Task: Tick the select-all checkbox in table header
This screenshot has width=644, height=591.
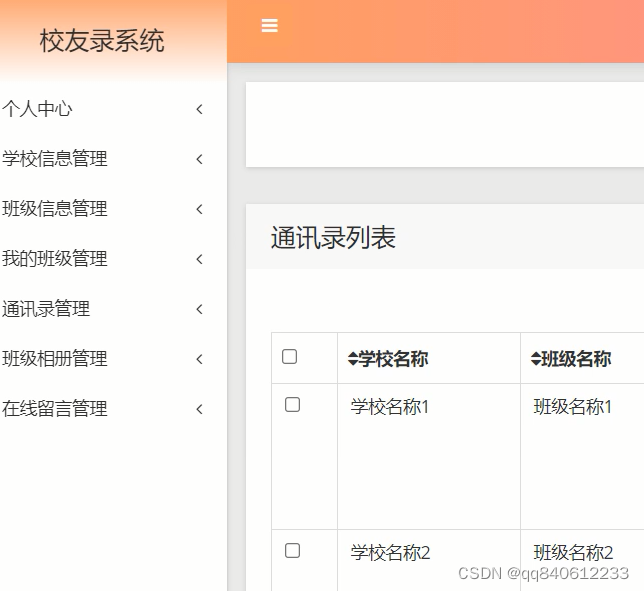Action: click(x=290, y=356)
